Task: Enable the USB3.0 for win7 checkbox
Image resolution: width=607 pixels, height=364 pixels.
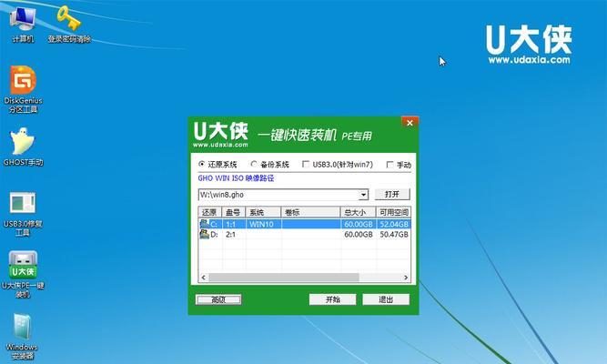Action: coord(306,164)
